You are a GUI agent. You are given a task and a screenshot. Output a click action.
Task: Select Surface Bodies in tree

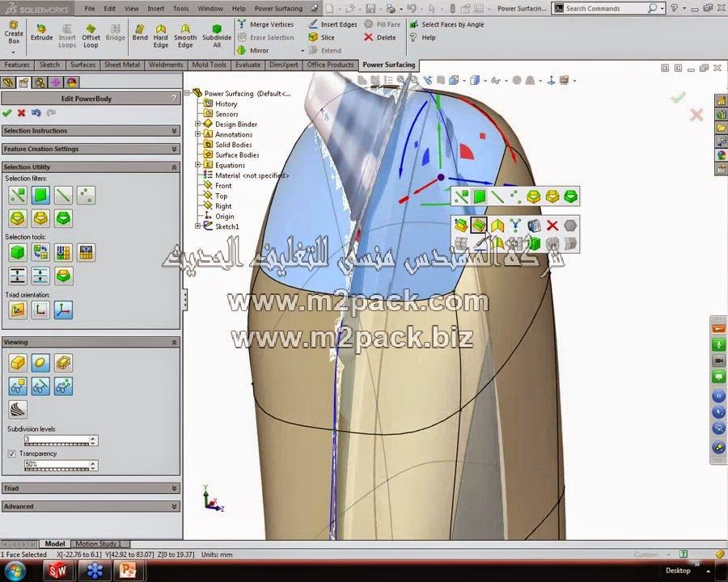click(231, 155)
